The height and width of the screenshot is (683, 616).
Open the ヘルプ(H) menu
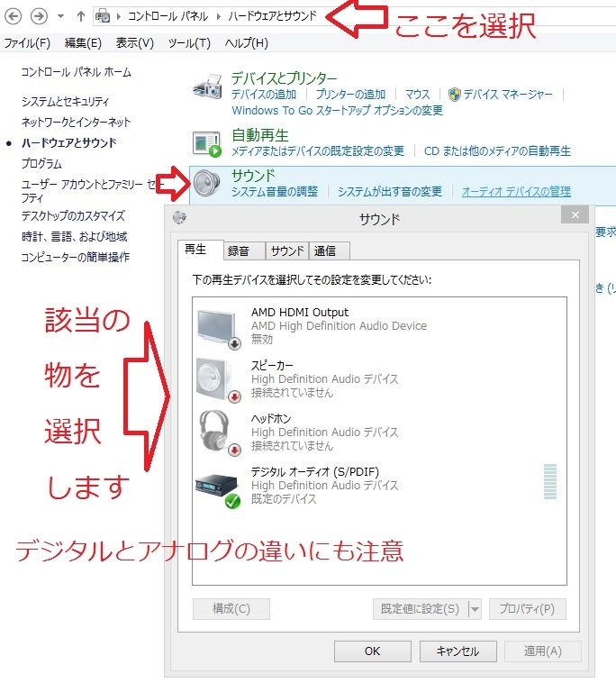point(247,43)
